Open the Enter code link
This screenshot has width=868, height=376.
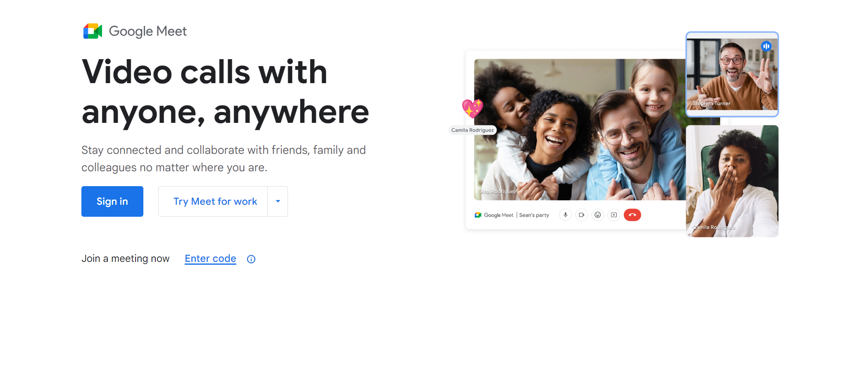[x=210, y=259]
